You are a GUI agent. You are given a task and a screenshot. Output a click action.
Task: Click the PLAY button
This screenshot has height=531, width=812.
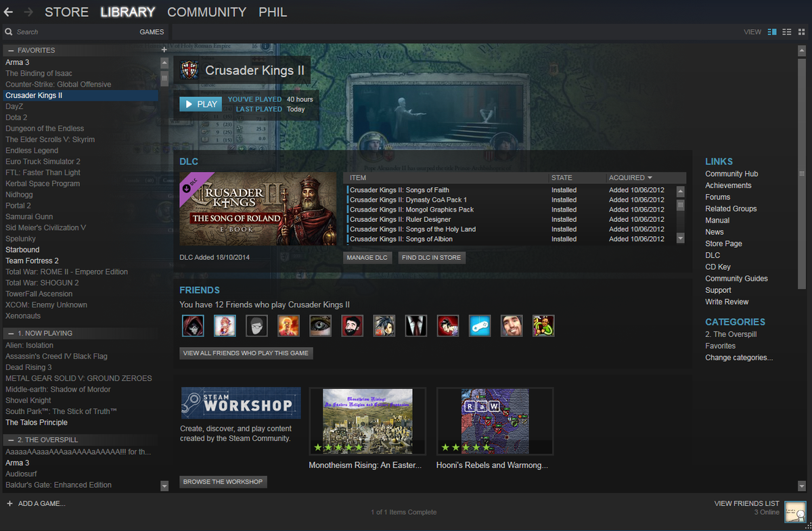[200, 104]
